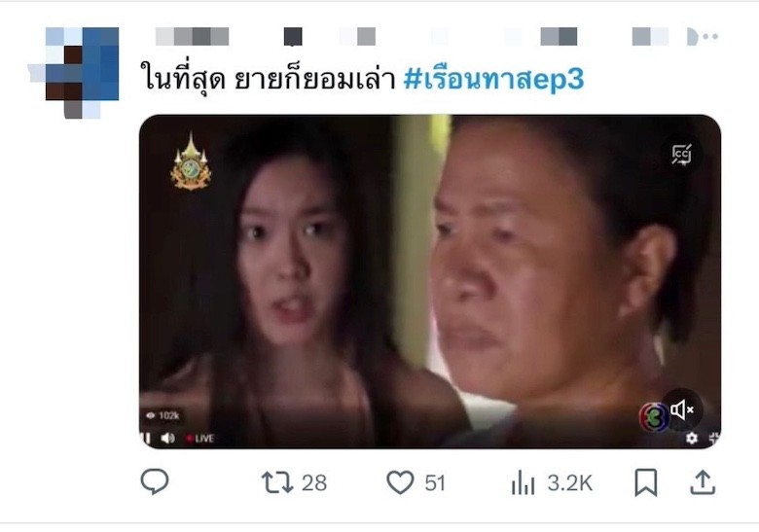
Task: Click the golden royal emblem in video
Action: (191, 161)
